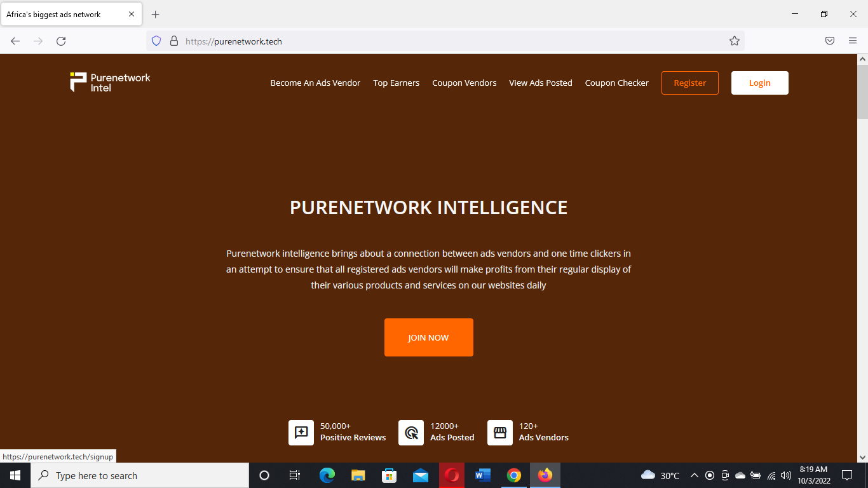Image resolution: width=868 pixels, height=488 pixels.
Task: Open Become An Ads Vendor menu item
Action: (x=315, y=83)
